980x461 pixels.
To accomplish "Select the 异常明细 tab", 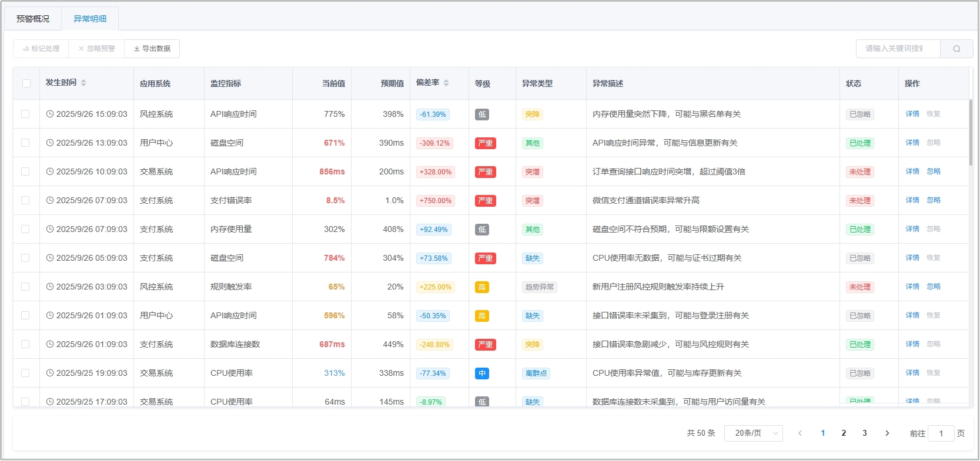I will click(x=90, y=19).
